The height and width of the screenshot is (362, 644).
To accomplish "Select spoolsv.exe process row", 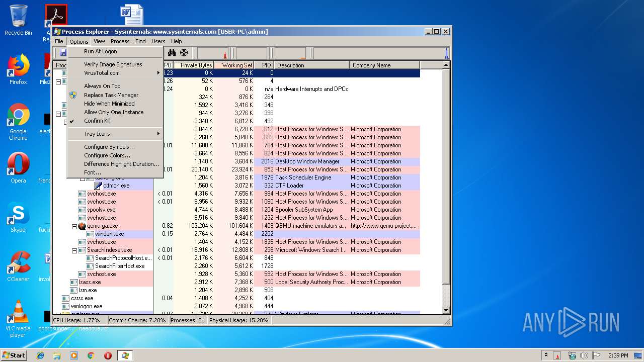I will [236, 210].
